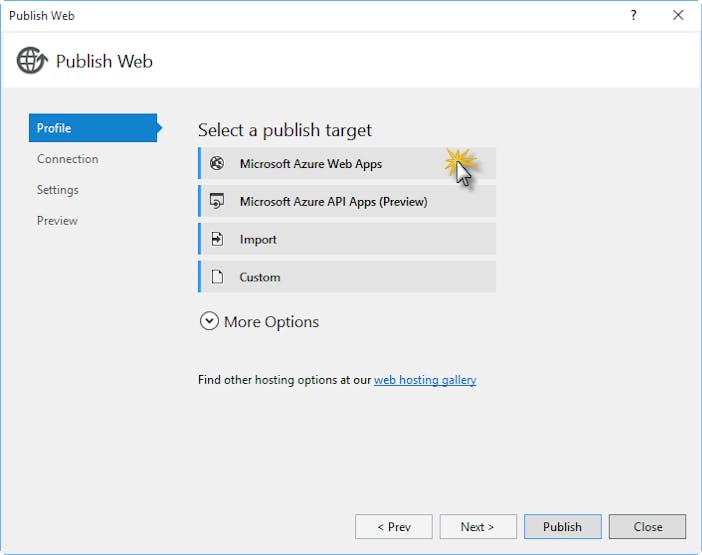Go to the Settings step
Screen dimensions: 702x555
(x=58, y=190)
